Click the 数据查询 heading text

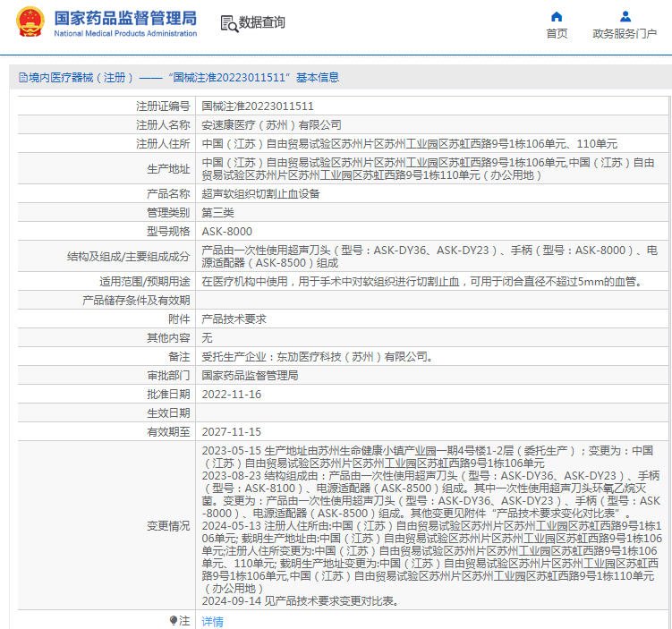pyautogui.click(x=262, y=22)
